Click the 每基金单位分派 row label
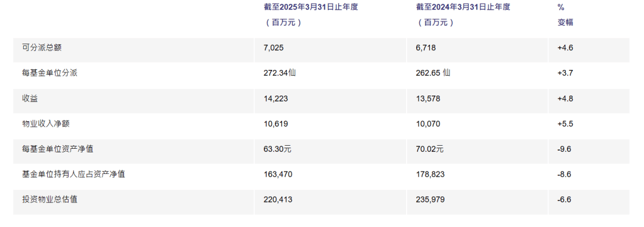 coord(49,73)
